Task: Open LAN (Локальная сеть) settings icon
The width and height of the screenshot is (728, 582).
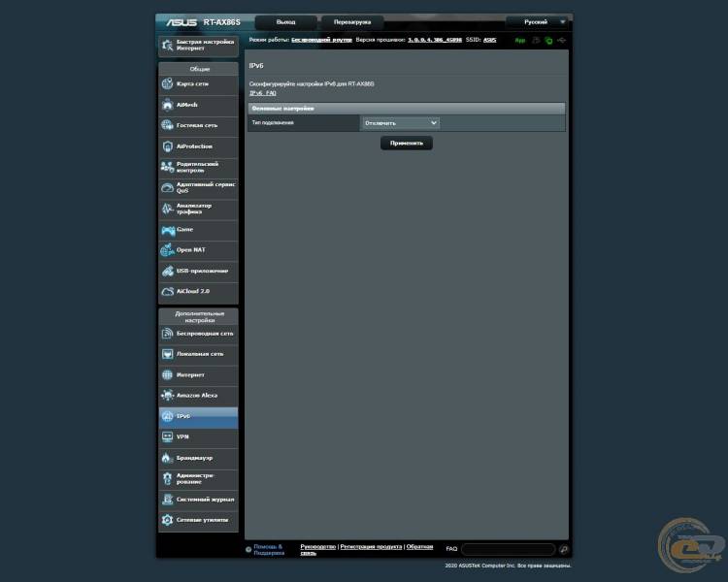Action: 167,354
